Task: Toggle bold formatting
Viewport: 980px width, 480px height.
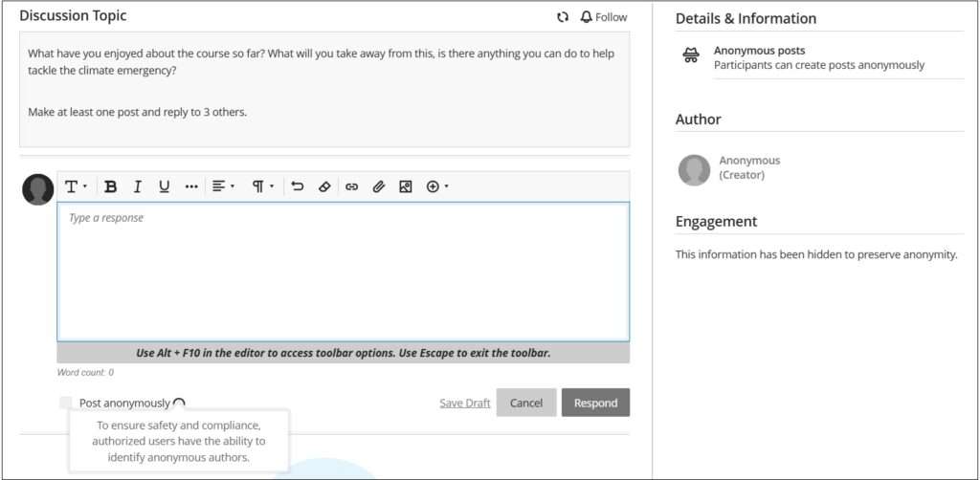Action: coord(111,186)
